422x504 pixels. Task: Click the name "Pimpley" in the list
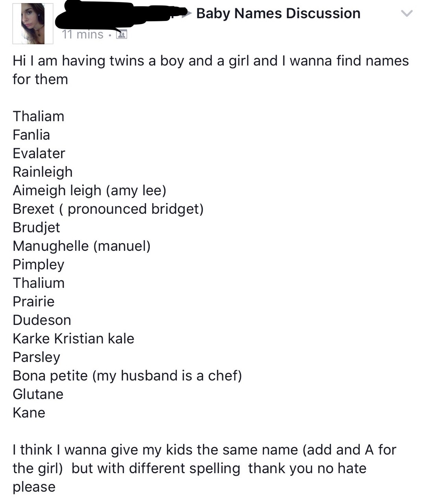coord(38,264)
